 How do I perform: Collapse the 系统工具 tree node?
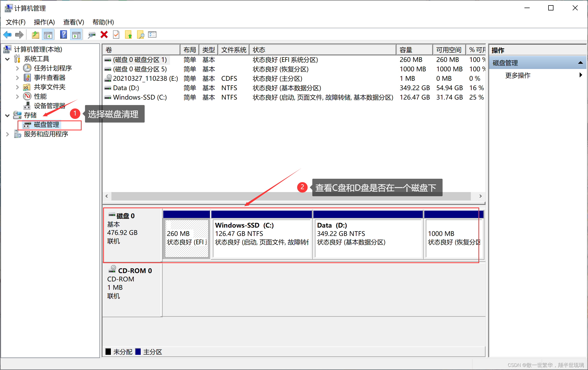point(8,59)
